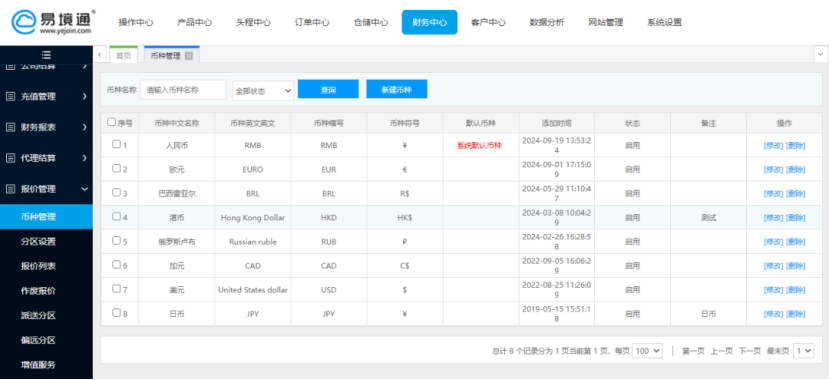Click 删除 for the 美元 row

pos(795,290)
